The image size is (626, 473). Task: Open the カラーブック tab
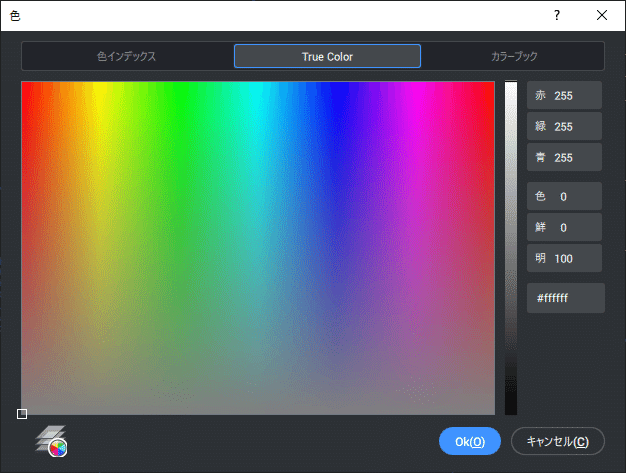pos(514,56)
